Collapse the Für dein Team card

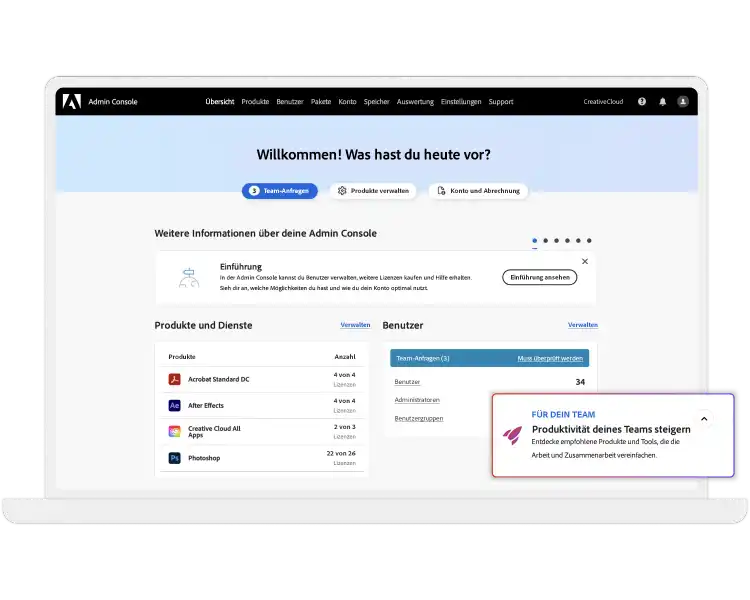tap(704, 419)
